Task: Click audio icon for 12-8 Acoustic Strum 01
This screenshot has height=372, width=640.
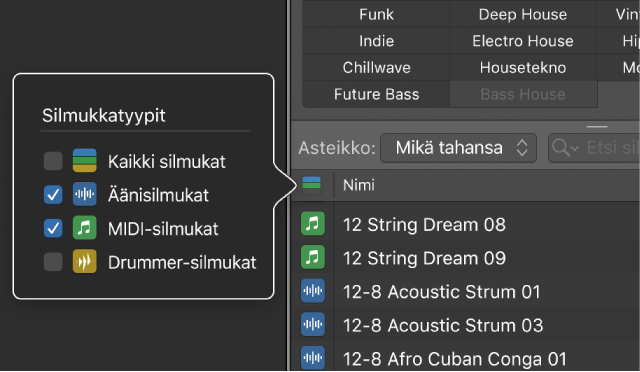Action: [313, 290]
